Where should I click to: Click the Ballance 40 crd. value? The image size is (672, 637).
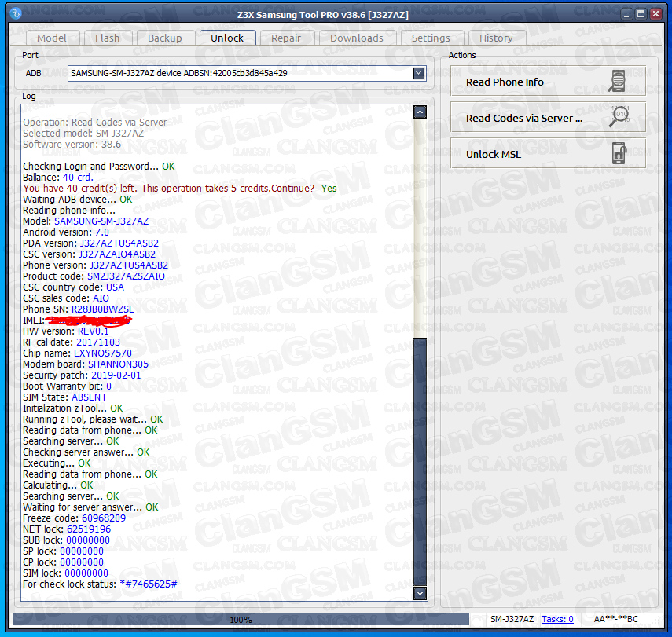tap(78, 178)
